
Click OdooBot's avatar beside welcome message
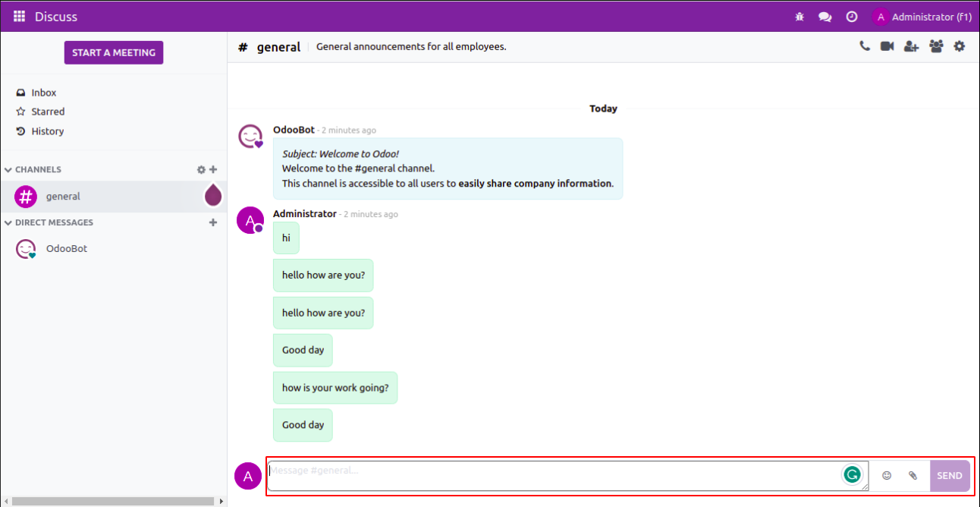[x=250, y=137]
